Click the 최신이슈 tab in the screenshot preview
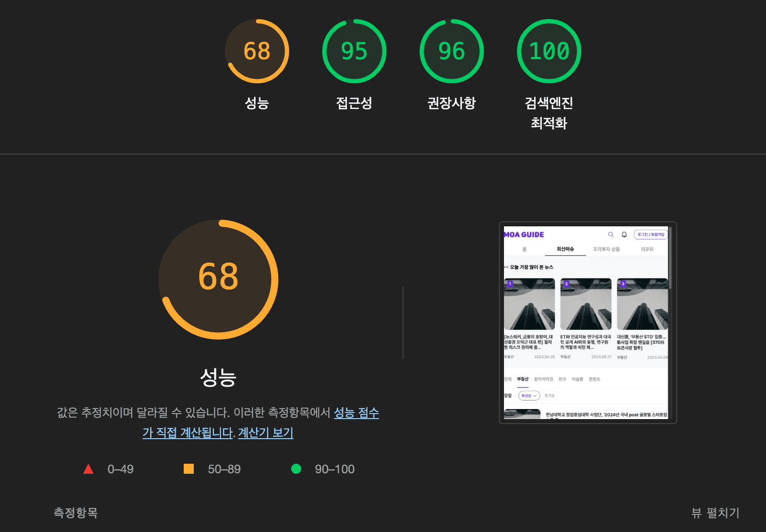The width and height of the screenshot is (766, 532). [565, 249]
